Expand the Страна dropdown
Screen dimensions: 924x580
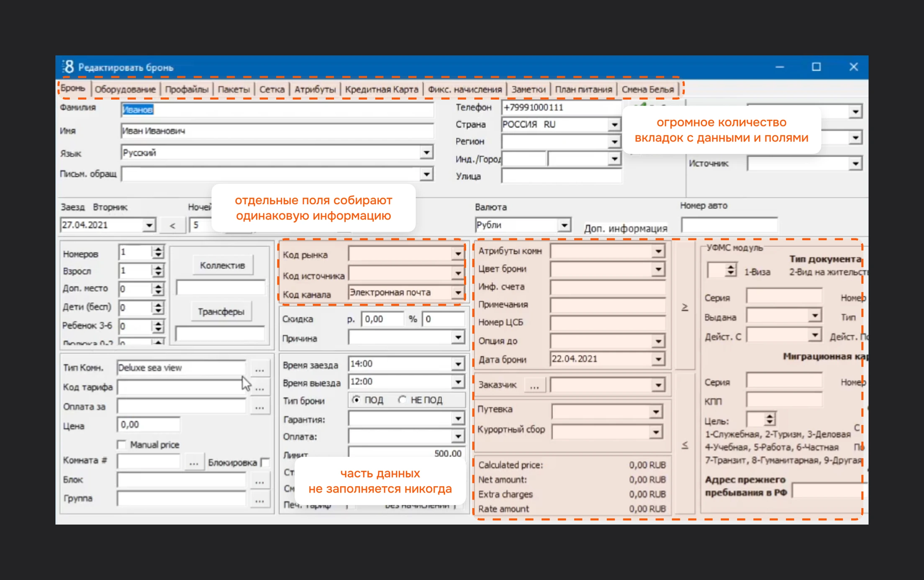pyautogui.click(x=614, y=125)
